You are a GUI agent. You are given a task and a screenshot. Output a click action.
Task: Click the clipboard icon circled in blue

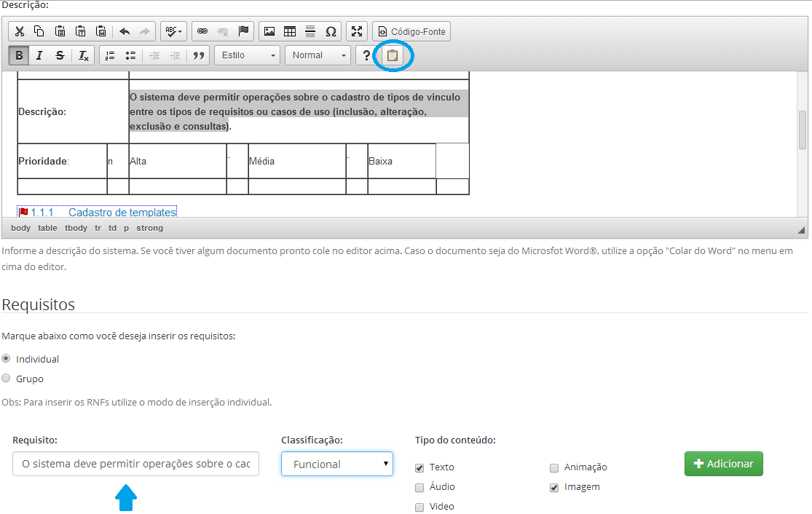coord(393,55)
